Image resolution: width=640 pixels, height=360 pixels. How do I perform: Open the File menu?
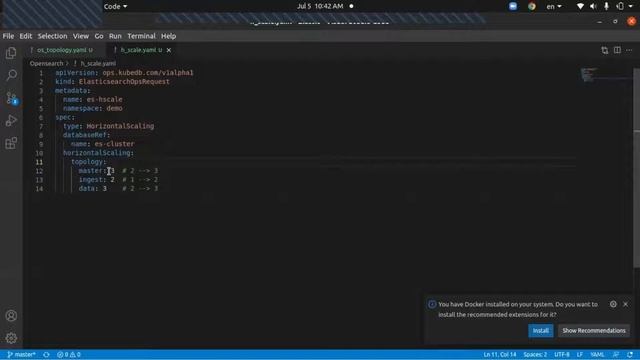coord(8,36)
